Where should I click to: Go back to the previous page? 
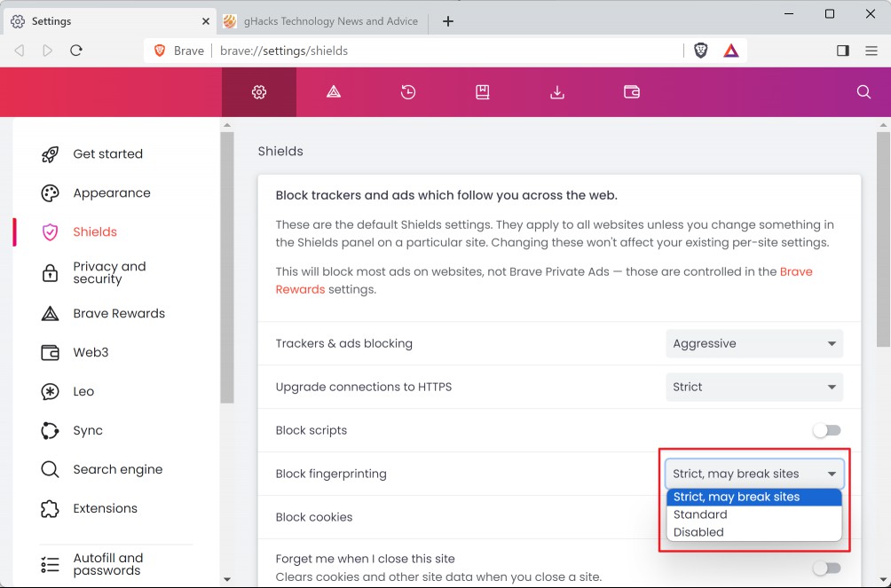[20, 51]
